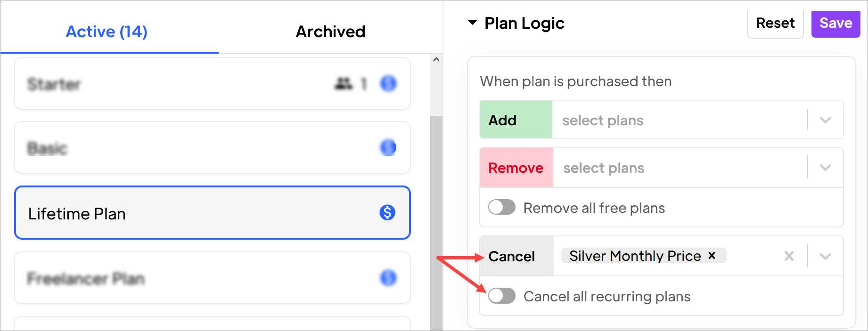Enable the Remove all free plans toggle

point(501,207)
